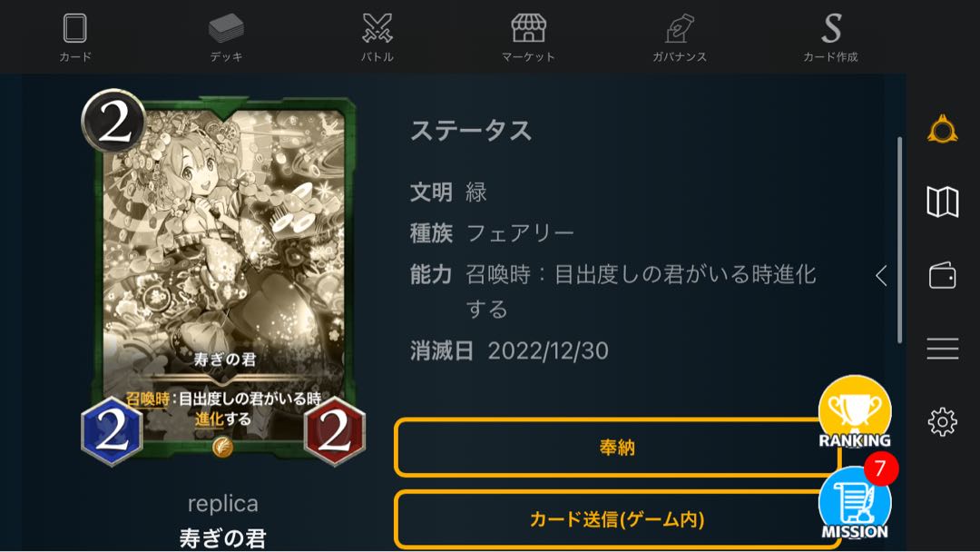Click the 奉納 button
This screenshot has width=980, height=552.
pos(616,448)
